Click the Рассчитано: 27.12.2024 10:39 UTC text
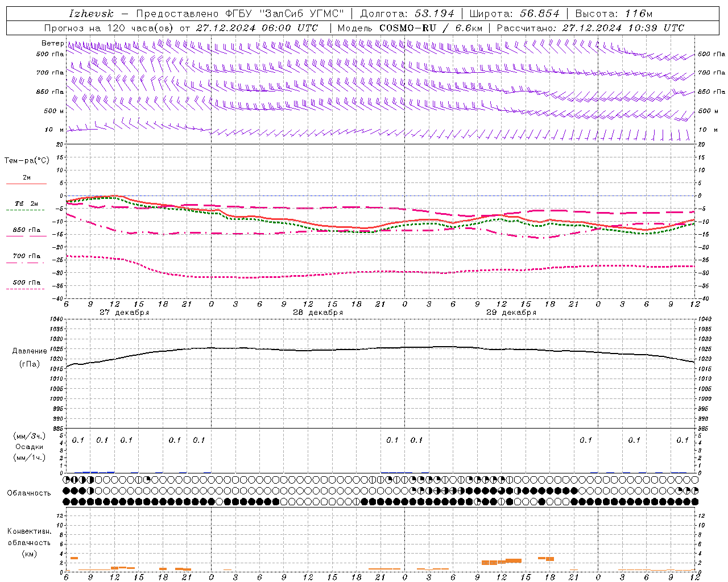 tap(590, 28)
